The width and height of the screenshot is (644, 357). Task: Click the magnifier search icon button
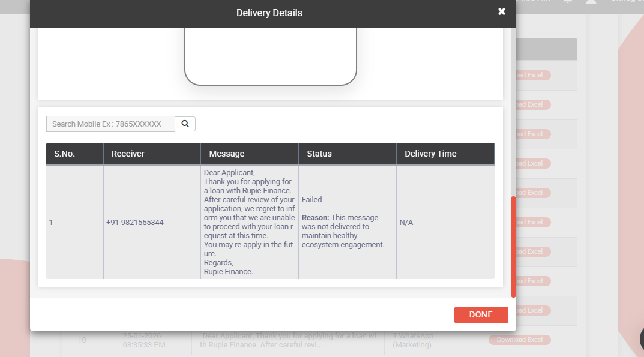coord(185,124)
